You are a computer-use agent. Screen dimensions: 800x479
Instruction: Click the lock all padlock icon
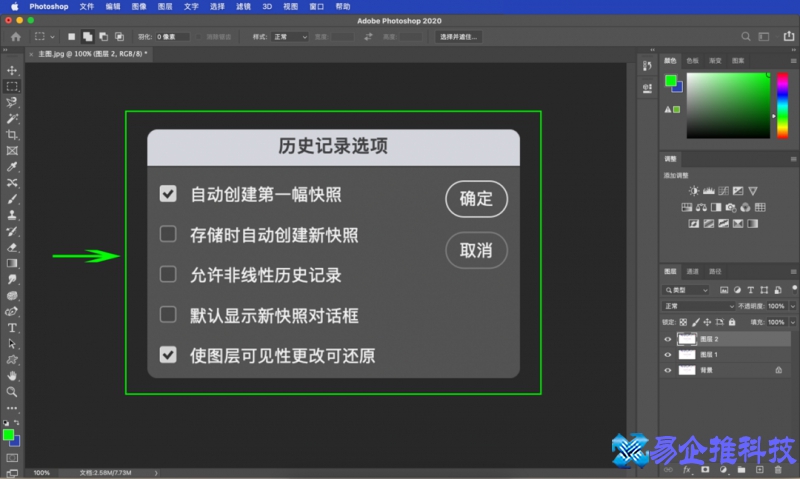pos(732,322)
